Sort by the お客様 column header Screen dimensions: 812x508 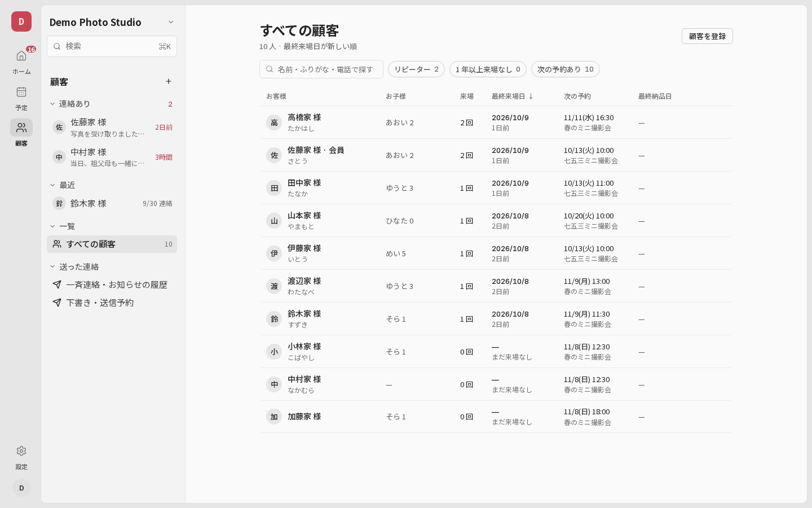click(276, 97)
